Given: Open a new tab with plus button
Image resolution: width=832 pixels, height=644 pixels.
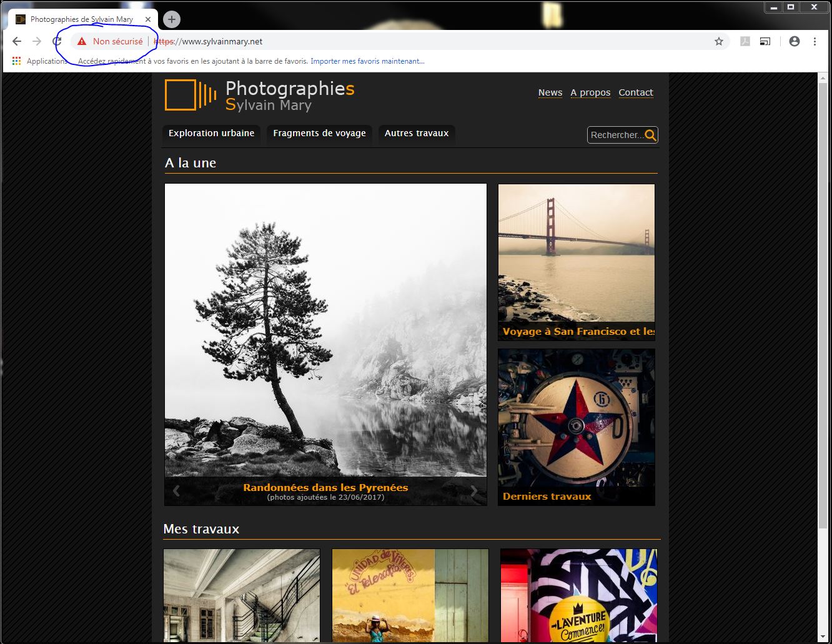Looking at the screenshot, I should pos(172,19).
